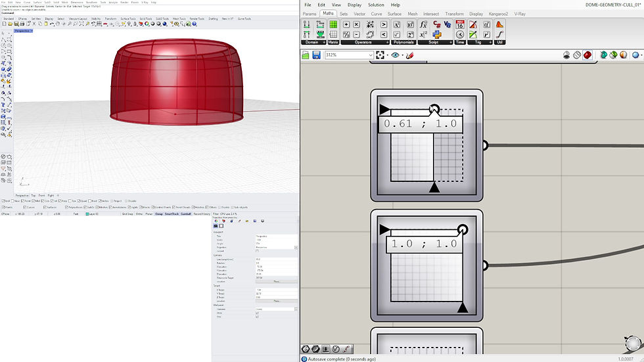Screen dimensions: 644x362
Task: Click the red shaded preview mode icon
Action: (x=587, y=55)
